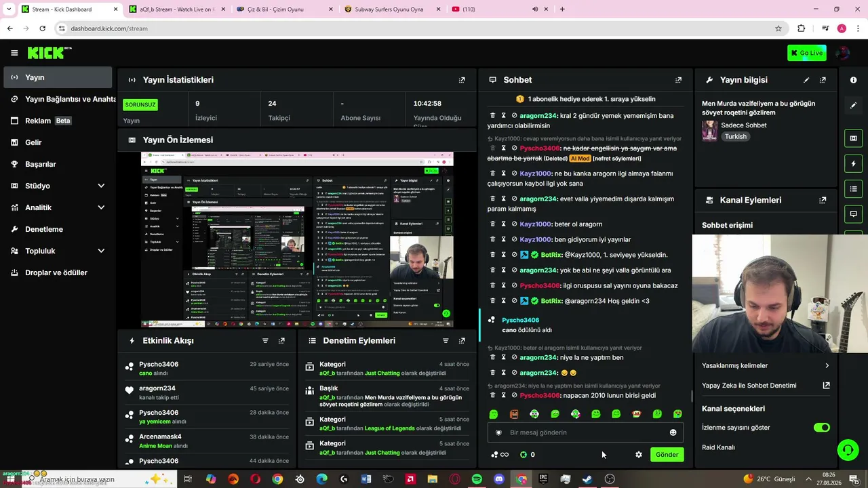Image resolution: width=868 pixels, height=488 pixels.
Task: Select Yayın in the sidebar
Action: tap(58, 77)
